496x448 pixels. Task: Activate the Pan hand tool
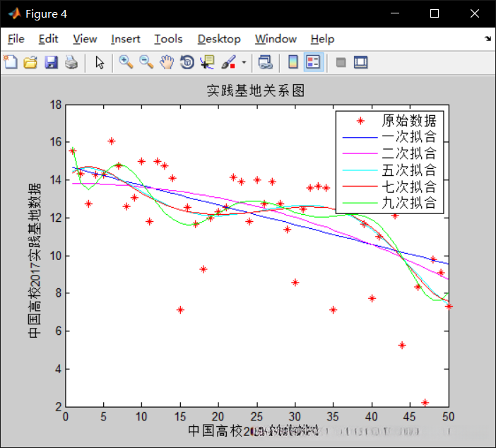pyautogui.click(x=167, y=62)
